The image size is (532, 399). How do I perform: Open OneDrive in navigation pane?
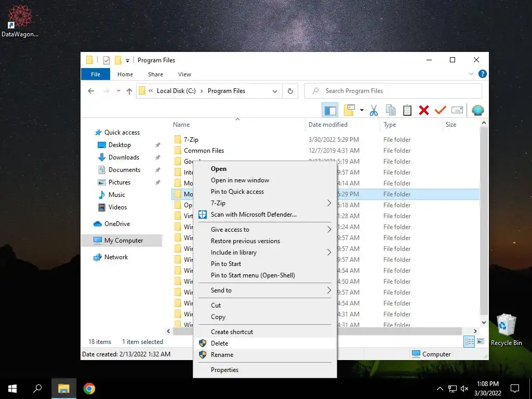[x=117, y=224]
